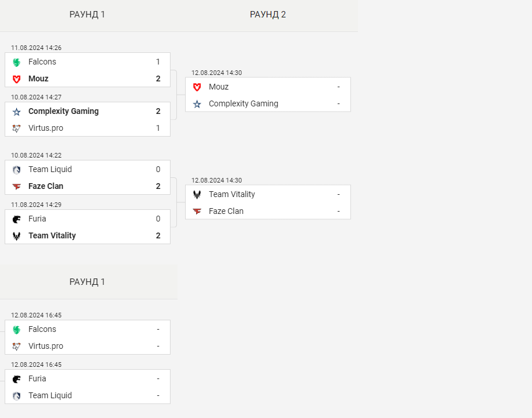
Task: Open Falcons name in the Virtus.pro match
Action: [x=42, y=329]
